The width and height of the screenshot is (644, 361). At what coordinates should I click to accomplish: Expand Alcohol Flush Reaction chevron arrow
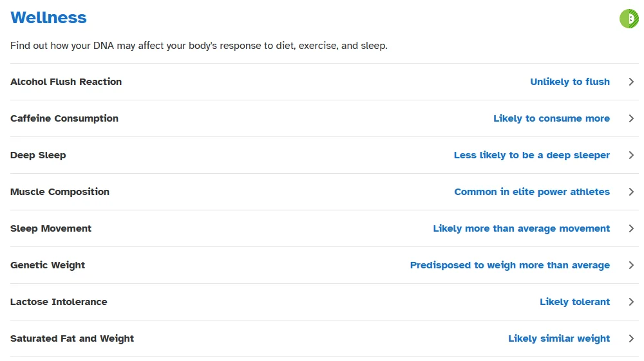tap(631, 82)
